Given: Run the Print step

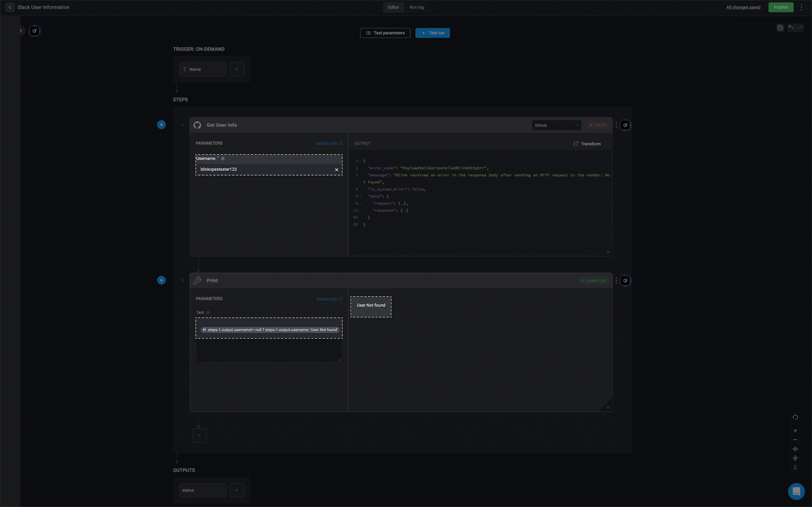Looking at the screenshot, I should [x=161, y=280].
